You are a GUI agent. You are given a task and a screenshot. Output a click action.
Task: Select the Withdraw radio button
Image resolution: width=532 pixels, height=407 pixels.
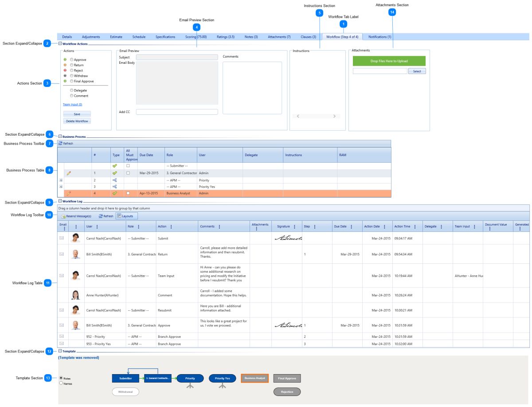(x=71, y=76)
